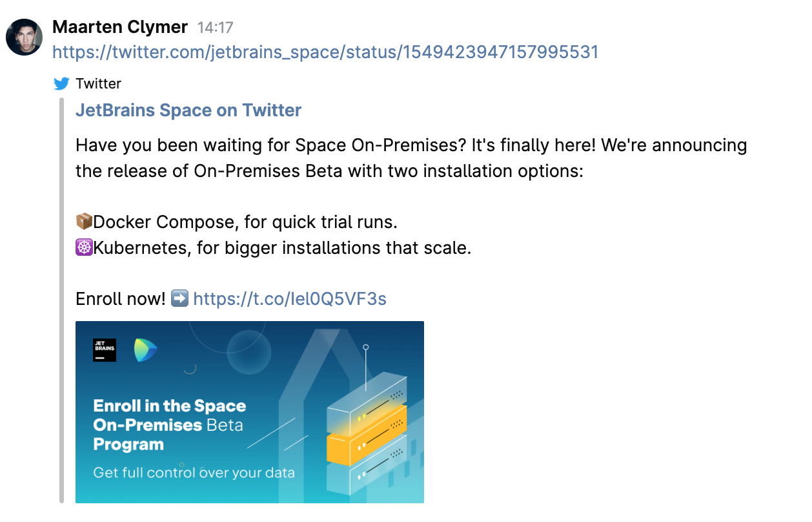Click the "Kubernetes, for bigger installations" text line

pyautogui.click(x=282, y=247)
